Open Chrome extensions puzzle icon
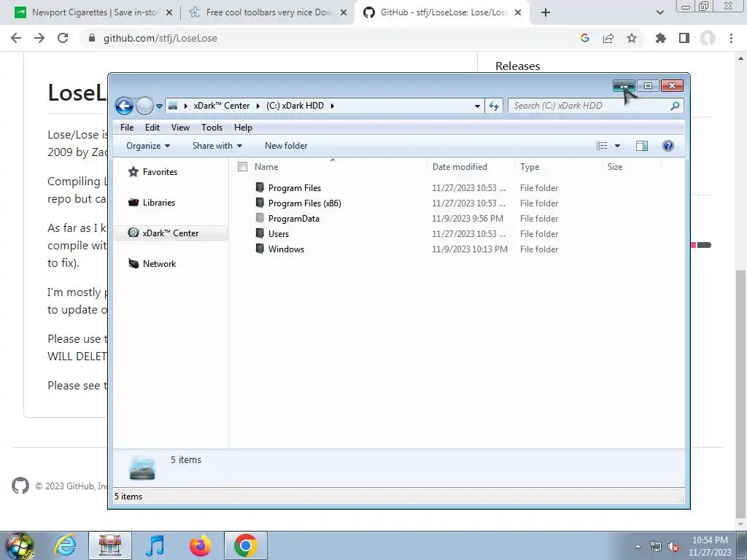The image size is (747, 560). pos(660,38)
